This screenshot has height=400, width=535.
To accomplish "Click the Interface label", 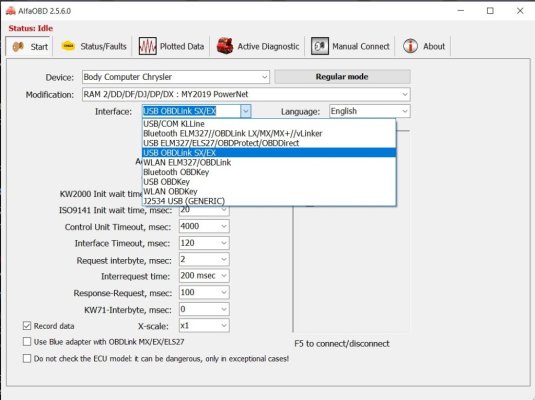I will [x=113, y=112].
